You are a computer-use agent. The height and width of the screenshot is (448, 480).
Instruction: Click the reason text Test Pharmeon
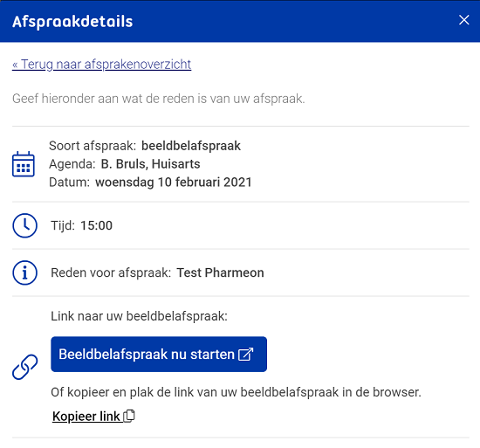(x=221, y=272)
